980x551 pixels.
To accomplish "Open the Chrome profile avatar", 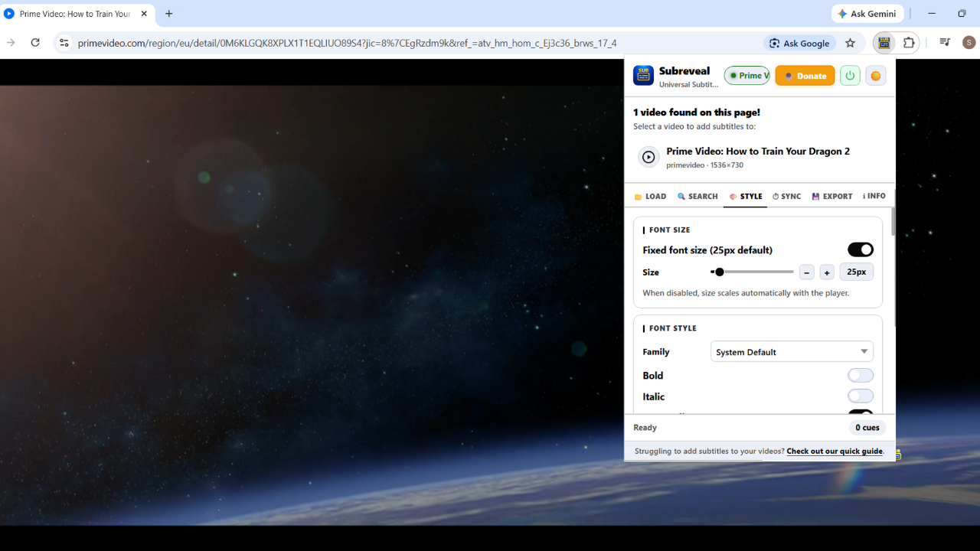I will pyautogui.click(x=969, y=43).
